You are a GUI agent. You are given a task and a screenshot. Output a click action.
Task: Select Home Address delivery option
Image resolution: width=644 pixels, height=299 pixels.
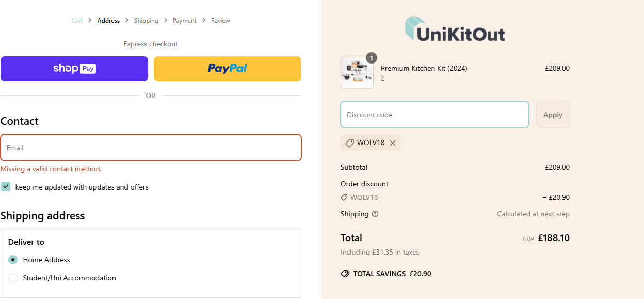click(x=13, y=260)
